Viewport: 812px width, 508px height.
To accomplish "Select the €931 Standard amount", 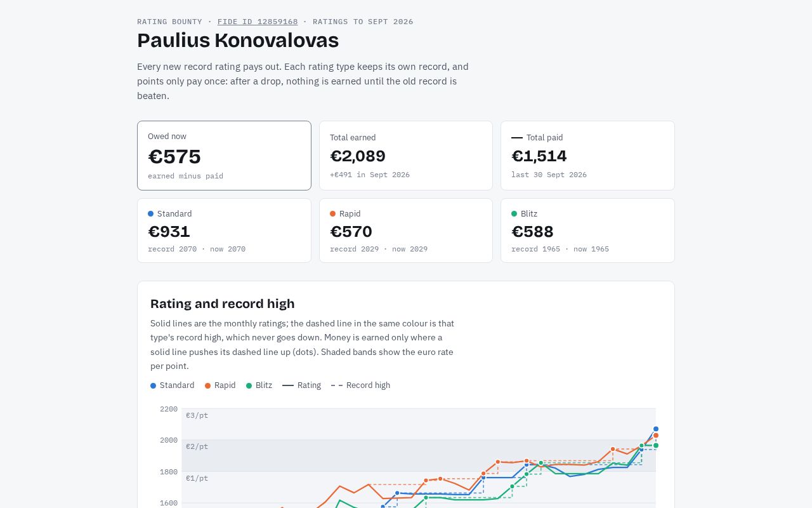I will click(x=169, y=232).
